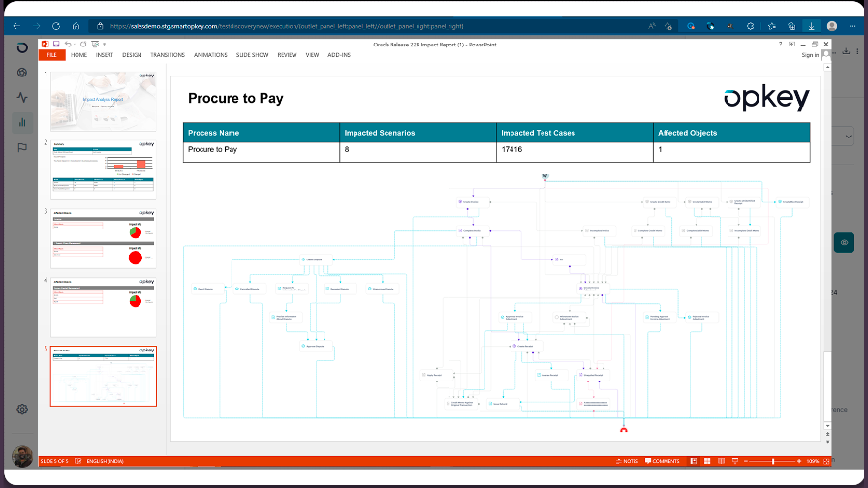Click the Impacted Scenarios header cell
The image size is (868, 488).
(418, 133)
